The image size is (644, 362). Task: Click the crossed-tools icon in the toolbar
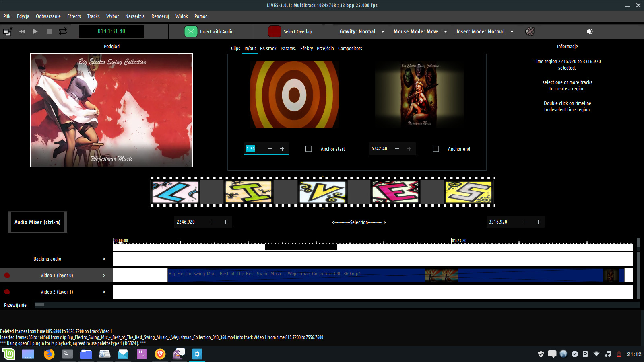tap(530, 31)
